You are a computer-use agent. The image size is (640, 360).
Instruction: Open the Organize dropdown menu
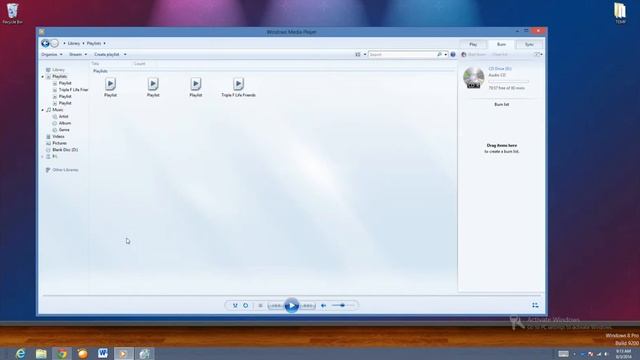coord(52,54)
